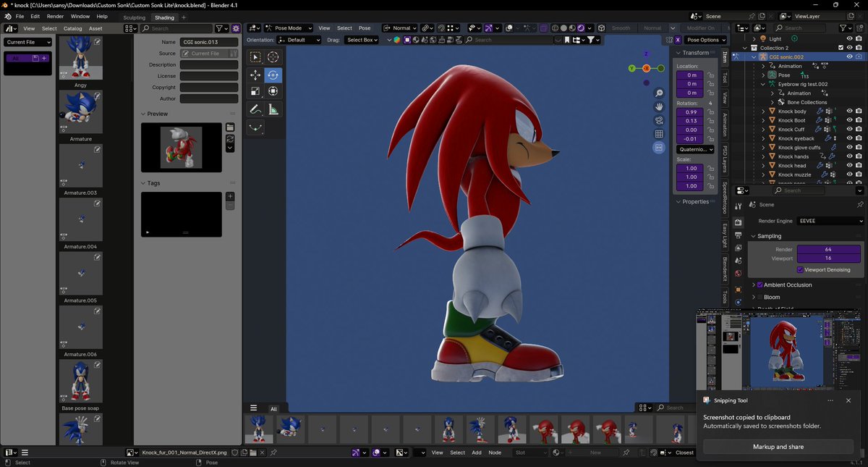Toggle camera render visibility for Knock head
The height and width of the screenshot is (467, 868).
859,166
